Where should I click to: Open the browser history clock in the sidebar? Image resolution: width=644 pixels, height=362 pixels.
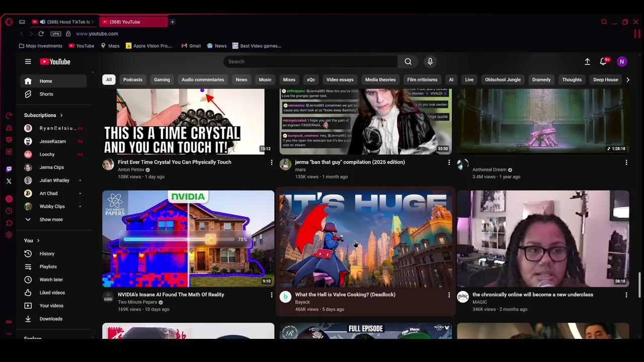click(9, 211)
